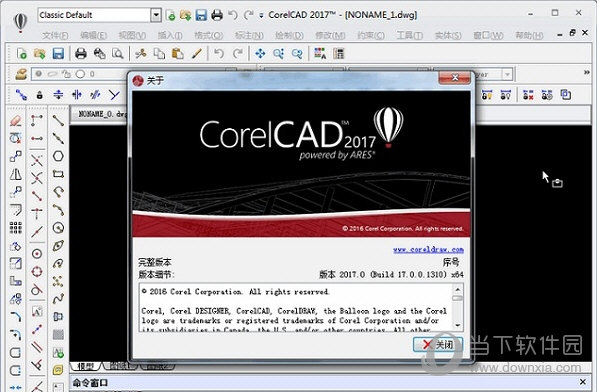Image resolution: width=597 pixels, height=392 pixels.
Task: Activate the Pan four-arrow tool
Action: click(260, 54)
